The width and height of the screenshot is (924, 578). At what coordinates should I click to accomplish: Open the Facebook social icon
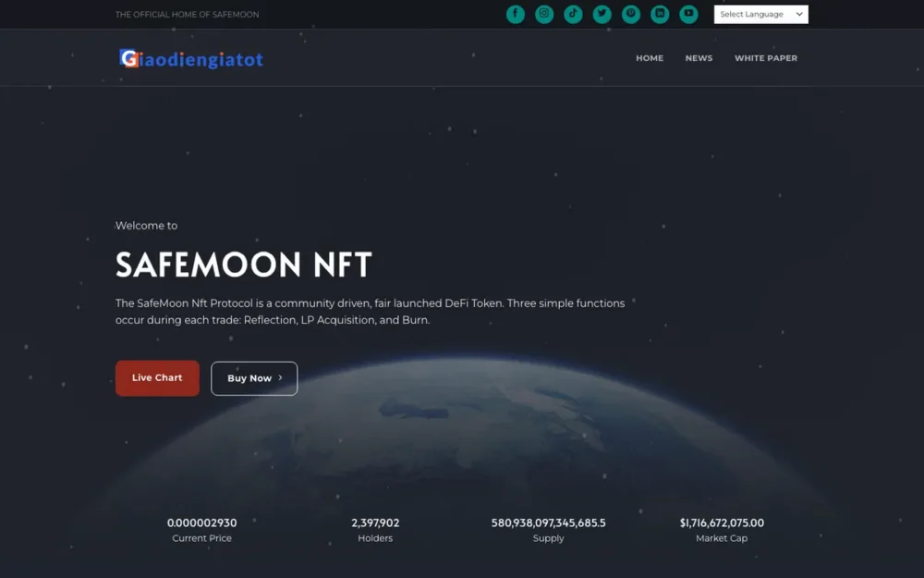(515, 14)
